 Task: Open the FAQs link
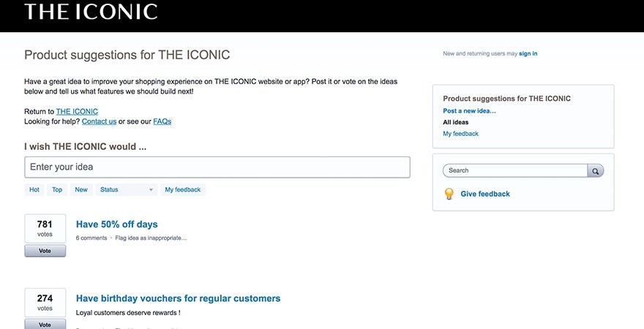point(162,121)
